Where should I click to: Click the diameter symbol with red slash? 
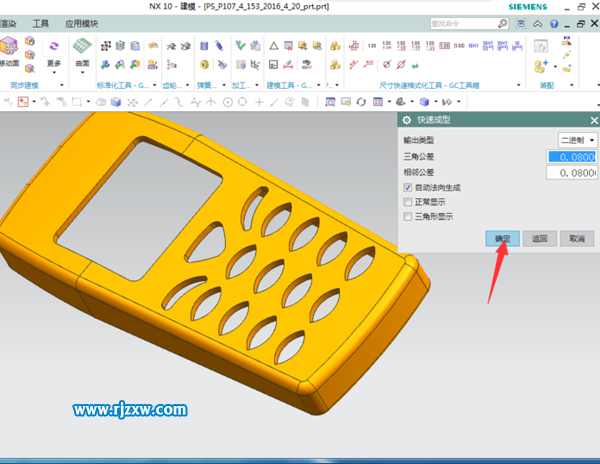(x=401, y=64)
